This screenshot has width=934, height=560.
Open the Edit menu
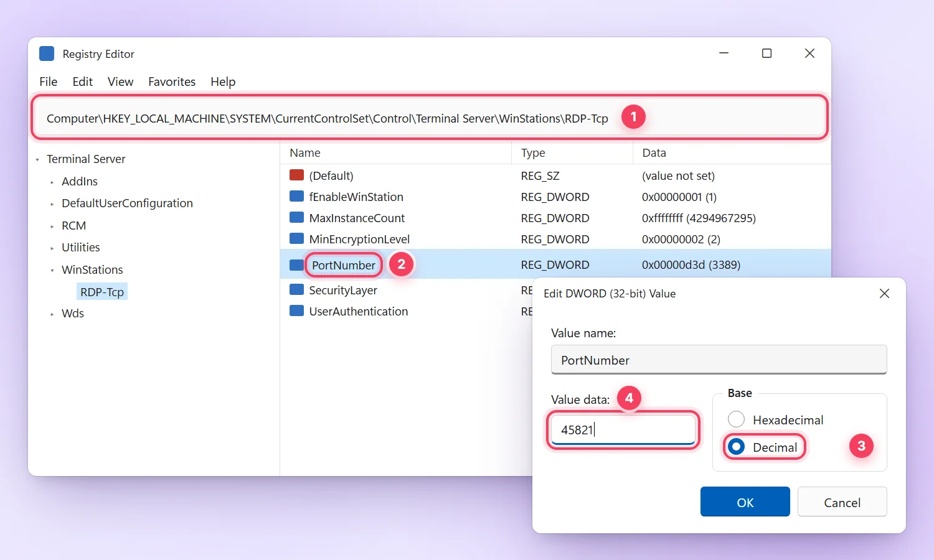[x=82, y=82]
